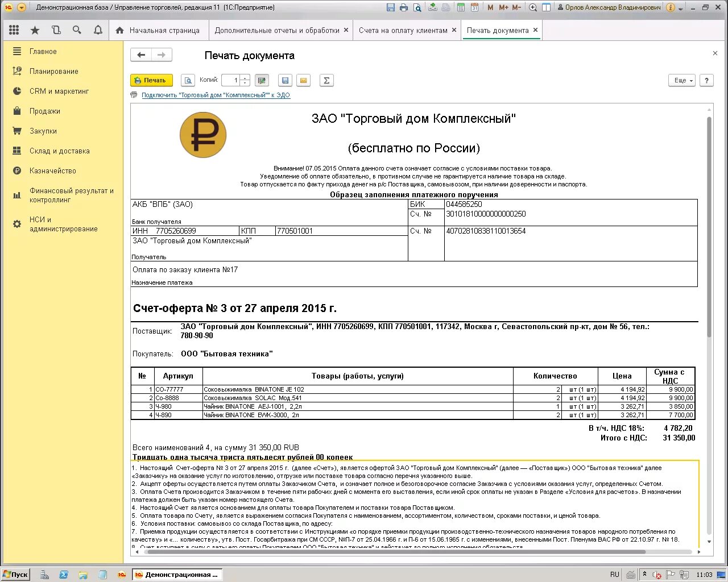Close Счета на оплату клиентам tab
Viewport: 728px width, 582px height.
[454, 30]
